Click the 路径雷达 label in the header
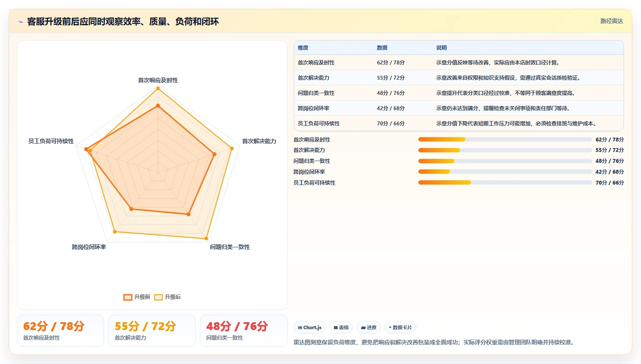Viewport: 641px width, 364px height. tap(612, 21)
